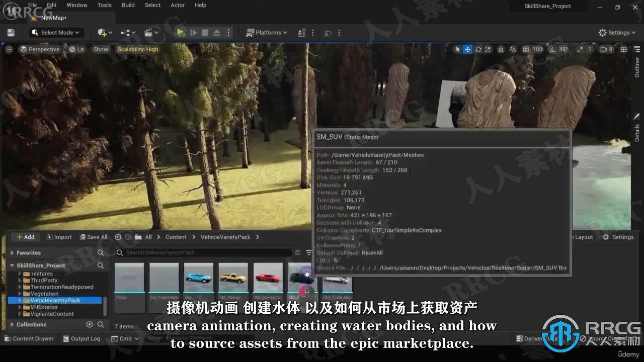Viewport: 644px width, 362px height.
Task: Search within SkillShare_Project folder tree
Action: point(101,265)
